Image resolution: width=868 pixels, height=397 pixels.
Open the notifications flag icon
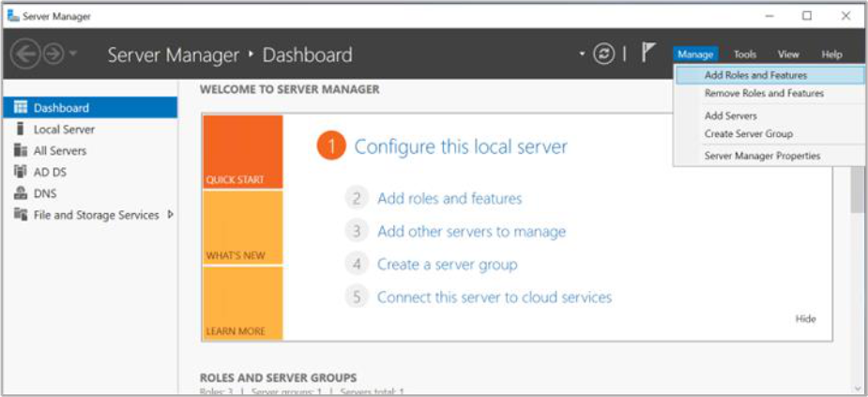coord(648,53)
